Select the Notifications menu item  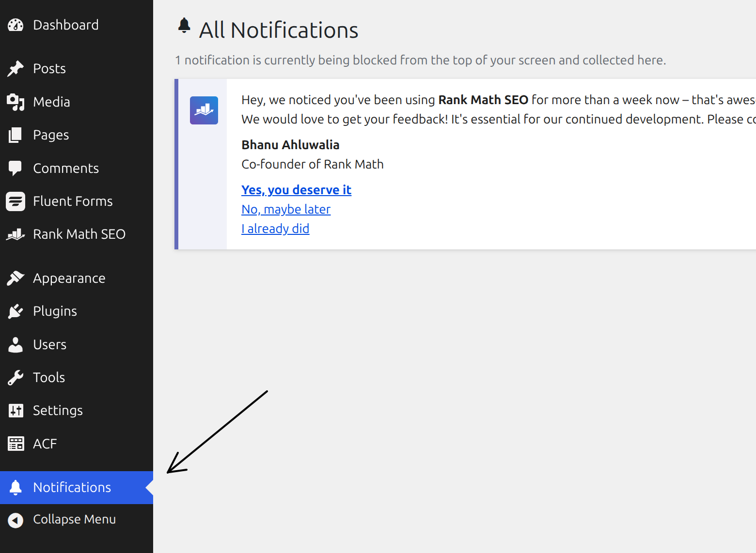[77, 488]
